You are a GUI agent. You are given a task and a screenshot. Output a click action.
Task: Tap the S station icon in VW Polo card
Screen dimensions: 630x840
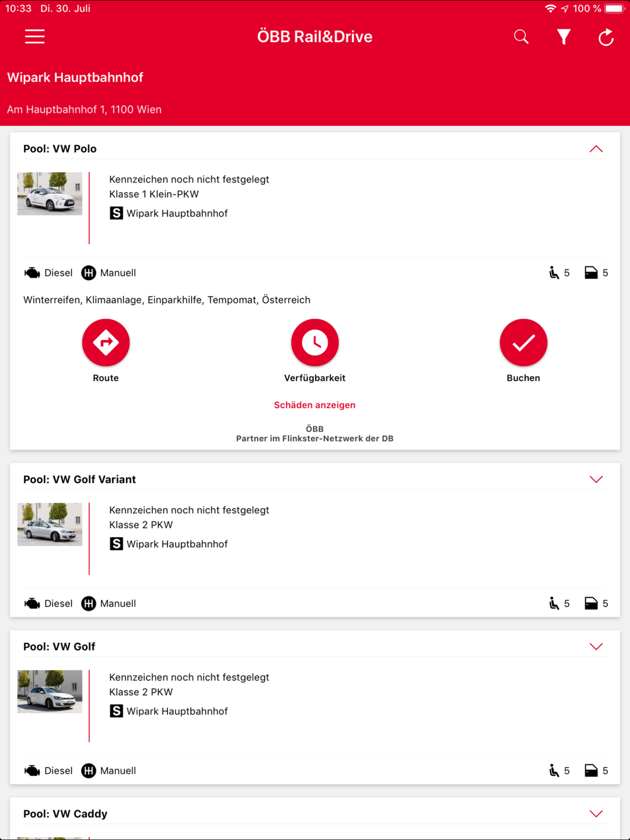coord(117,213)
